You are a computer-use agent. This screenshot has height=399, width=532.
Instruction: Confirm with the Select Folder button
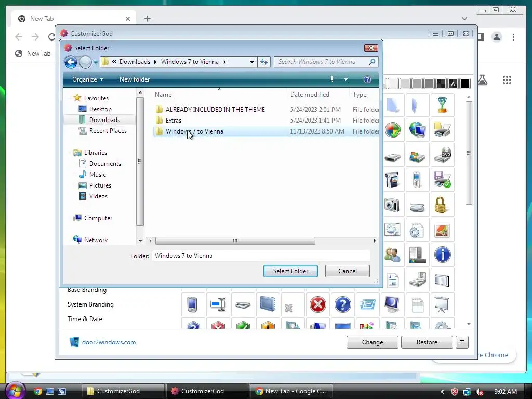pos(290,271)
